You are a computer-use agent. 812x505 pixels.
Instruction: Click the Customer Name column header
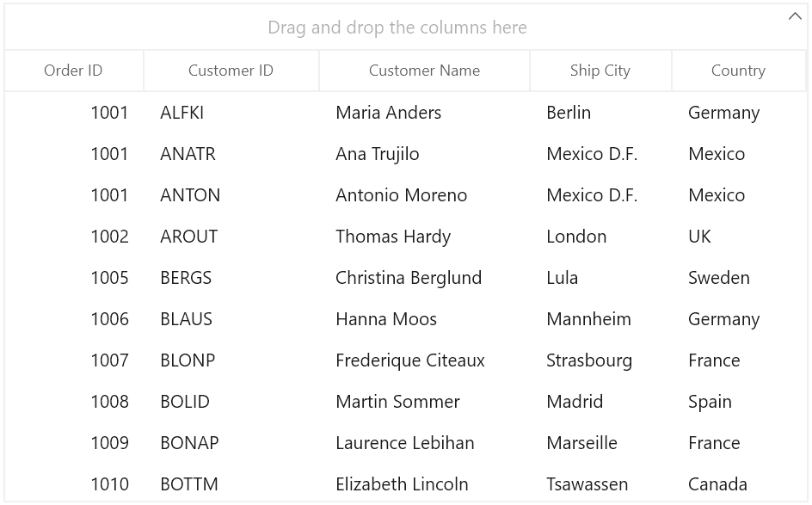click(424, 71)
